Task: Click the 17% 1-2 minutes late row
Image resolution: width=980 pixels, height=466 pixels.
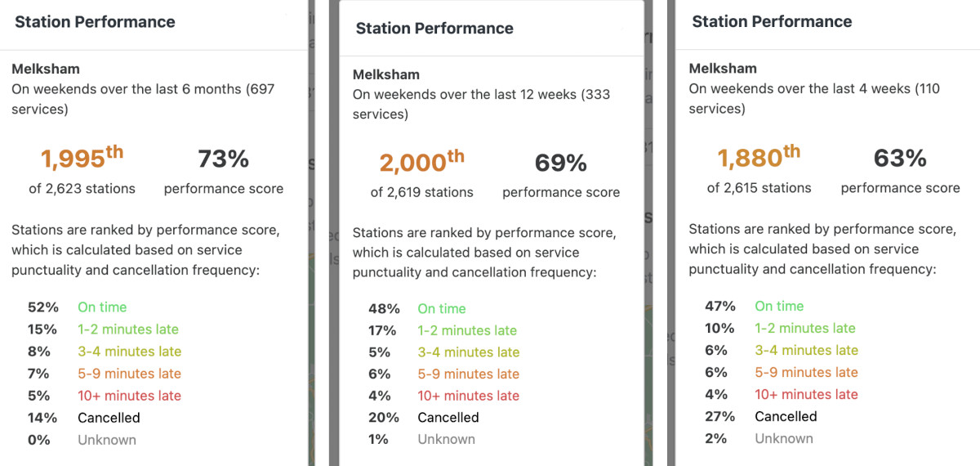Action: [x=467, y=331]
